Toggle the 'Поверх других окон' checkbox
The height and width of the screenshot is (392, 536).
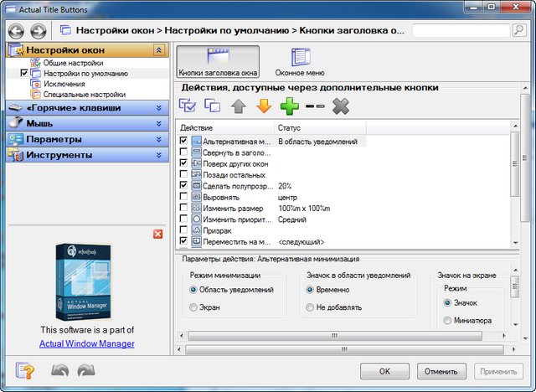pos(184,163)
